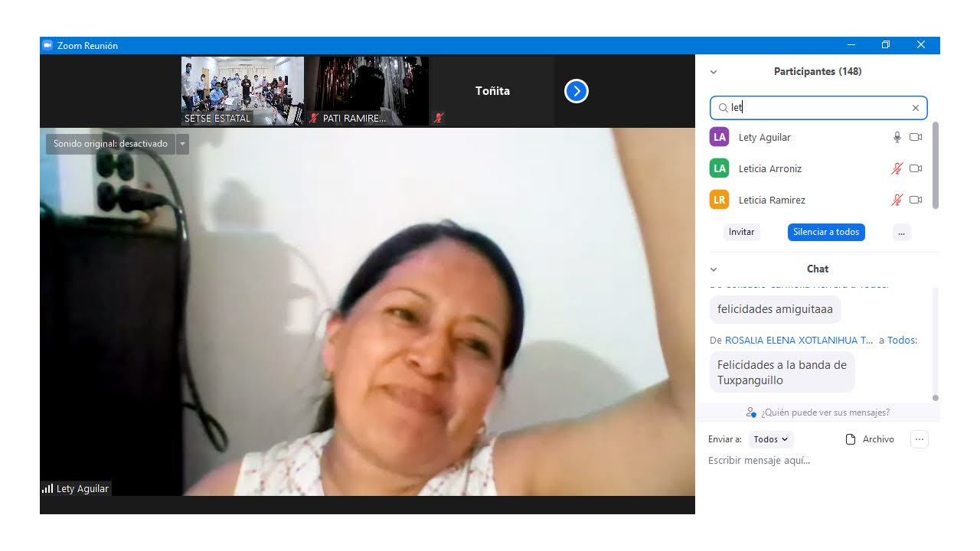980x551 pixels.
Task: Click Leticia Ramirez's camera icon
Action: (916, 200)
